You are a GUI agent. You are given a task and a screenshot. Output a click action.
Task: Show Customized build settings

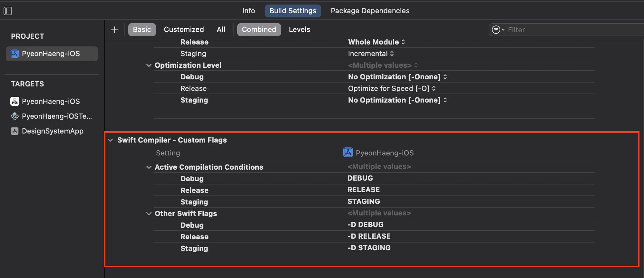(184, 30)
